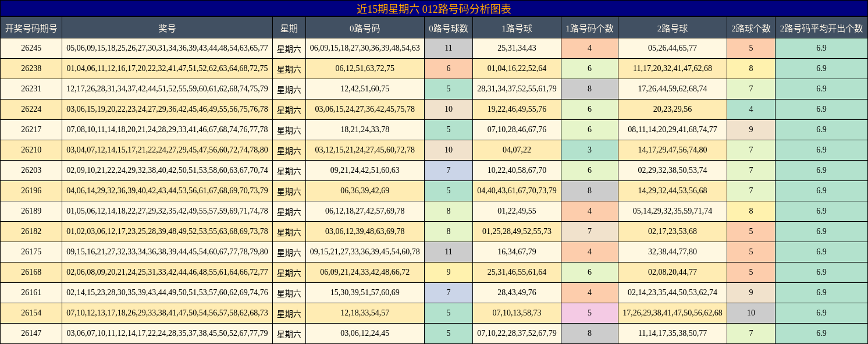Select period number 26161
Viewport: 868px width, 344px height.
[31, 293]
